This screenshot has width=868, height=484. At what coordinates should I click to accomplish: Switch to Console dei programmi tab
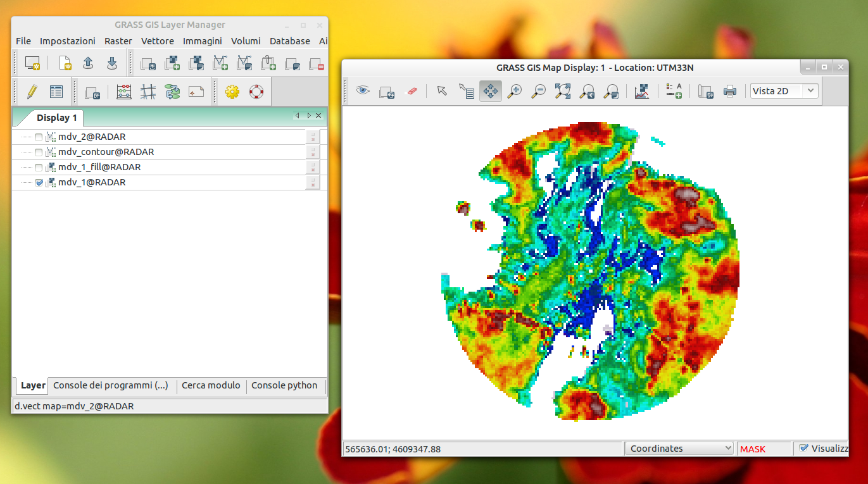point(111,385)
